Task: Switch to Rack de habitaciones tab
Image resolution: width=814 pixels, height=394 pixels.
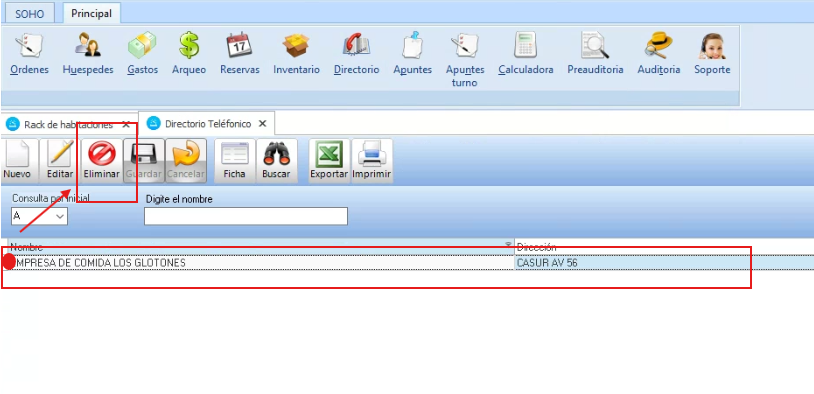Action: pos(68,125)
